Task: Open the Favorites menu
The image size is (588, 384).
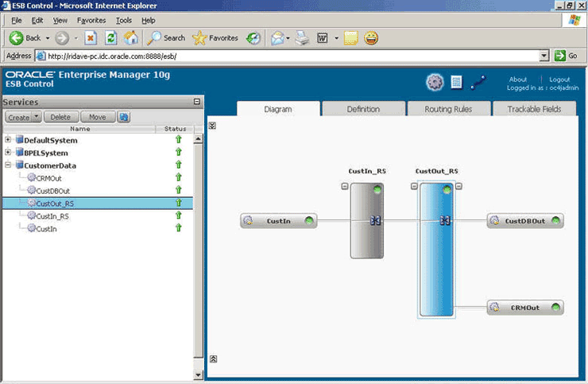Action: pos(91,20)
